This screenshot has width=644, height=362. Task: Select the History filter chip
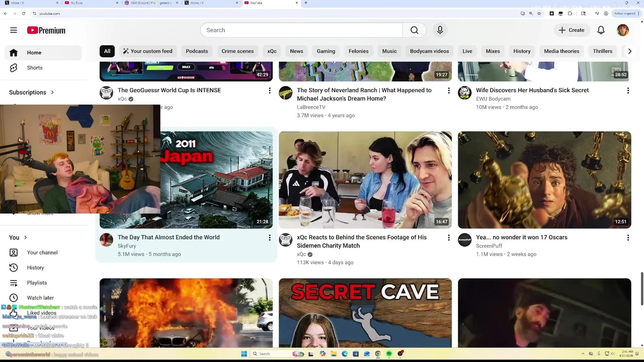click(522, 51)
